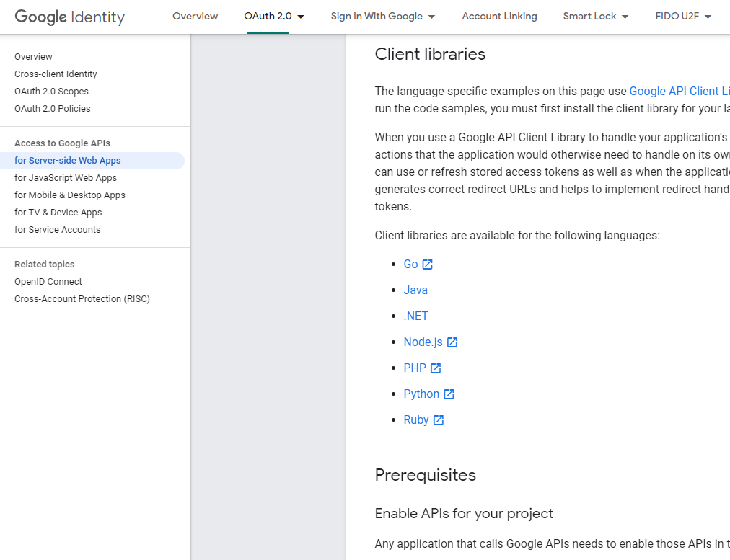Image resolution: width=730 pixels, height=560 pixels.
Task: Open the Go client library link
Action: [410, 265]
